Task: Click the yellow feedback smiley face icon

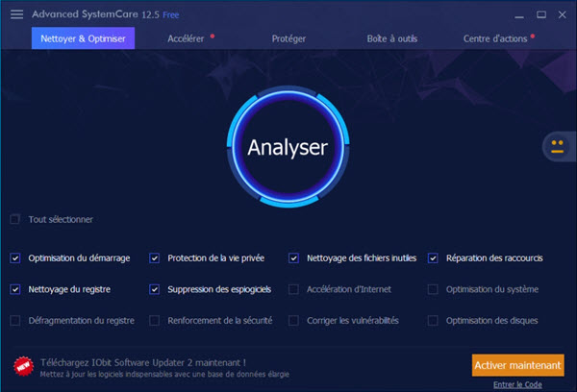Action: click(x=557, y=146)
